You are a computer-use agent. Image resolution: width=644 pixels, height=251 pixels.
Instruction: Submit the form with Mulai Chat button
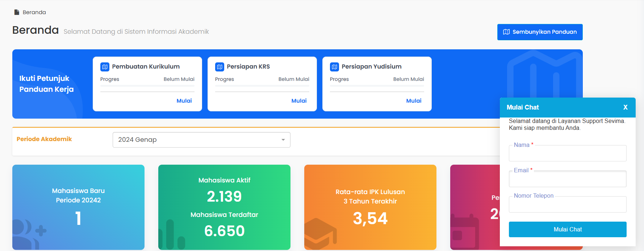click(567, 229)
